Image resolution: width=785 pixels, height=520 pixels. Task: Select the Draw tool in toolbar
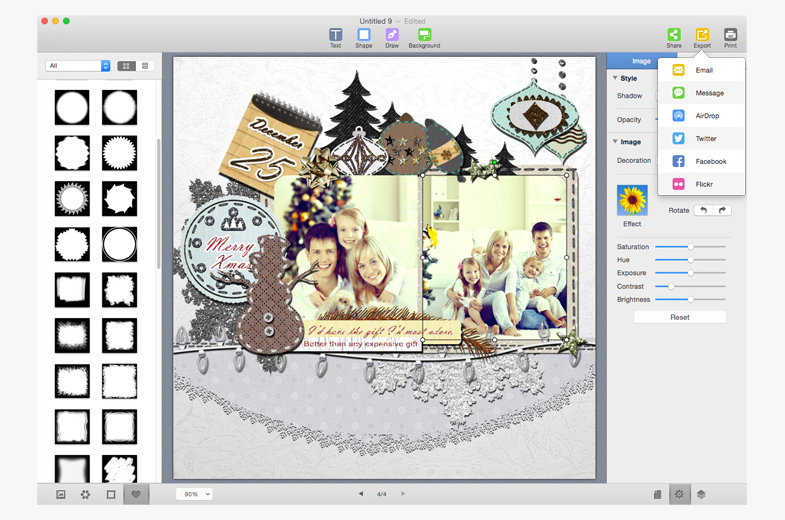coord(391,38)
